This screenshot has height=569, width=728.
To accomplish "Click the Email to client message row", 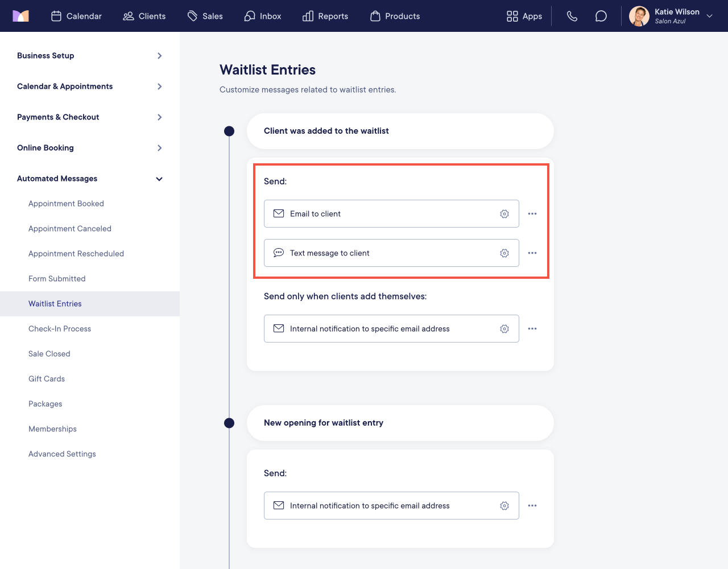I will 391,214.
